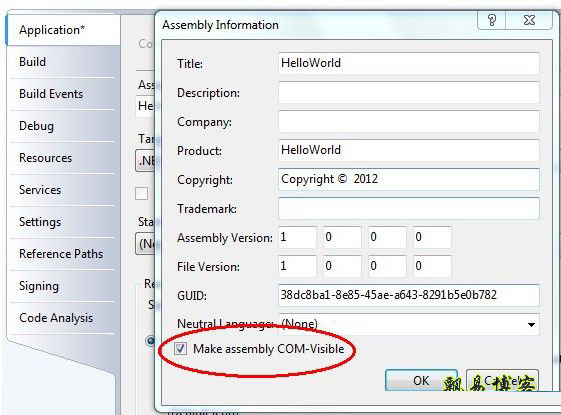Click the first Assembly Version number box

tap(297, 237)
